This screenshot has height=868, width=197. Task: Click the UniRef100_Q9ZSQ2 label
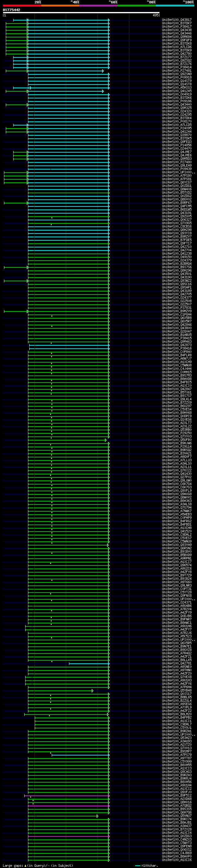coord(177,60)
